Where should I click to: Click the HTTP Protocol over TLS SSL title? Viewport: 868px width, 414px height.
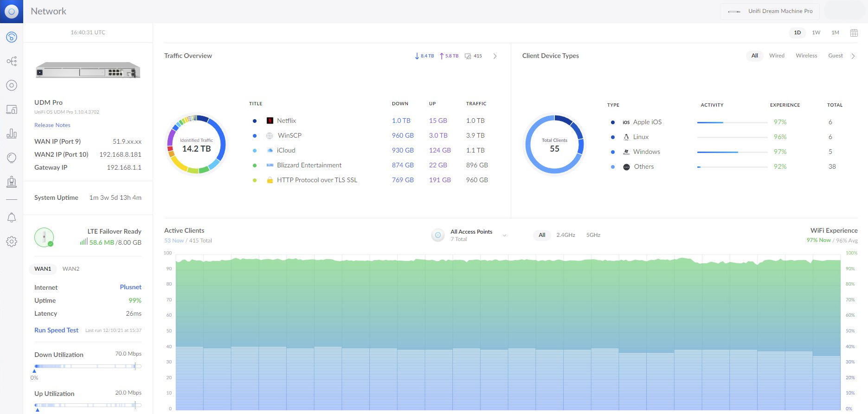(317, 180)
